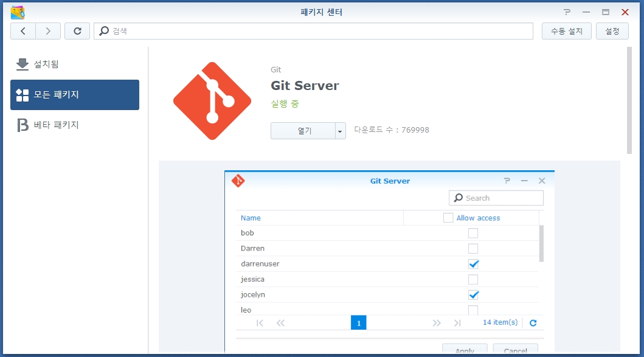Click the 모든 패키지 grid icon
Screen dimensions: 644x357
tap(22, 95)
